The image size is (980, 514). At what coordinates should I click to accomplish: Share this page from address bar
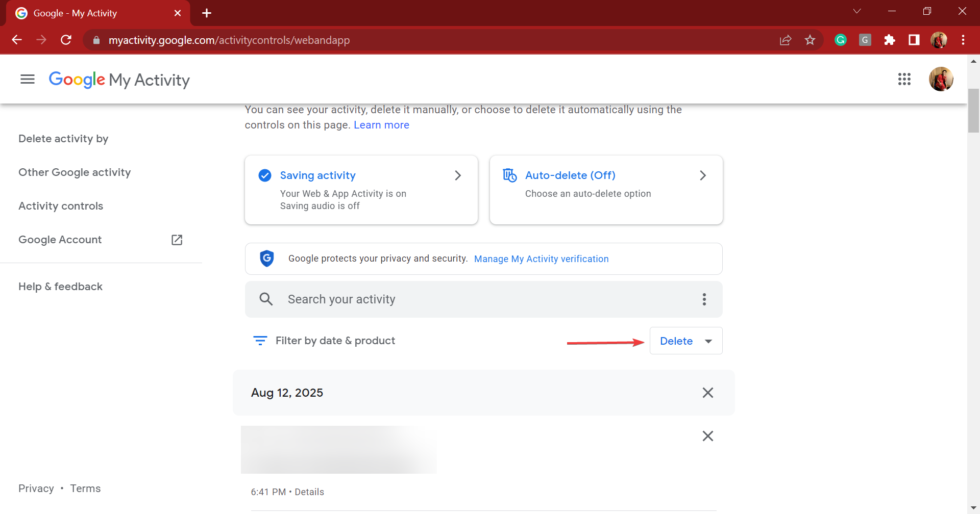786,40
